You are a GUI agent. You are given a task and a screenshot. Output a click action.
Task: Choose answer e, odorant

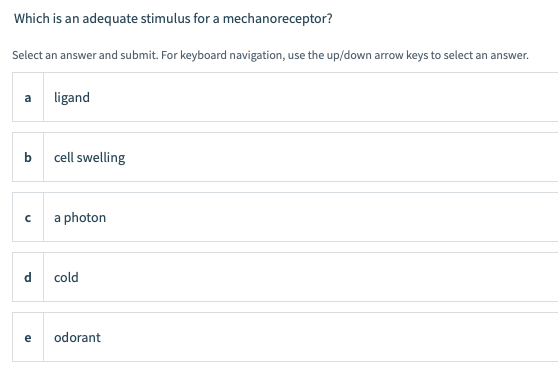pos(285,337)
